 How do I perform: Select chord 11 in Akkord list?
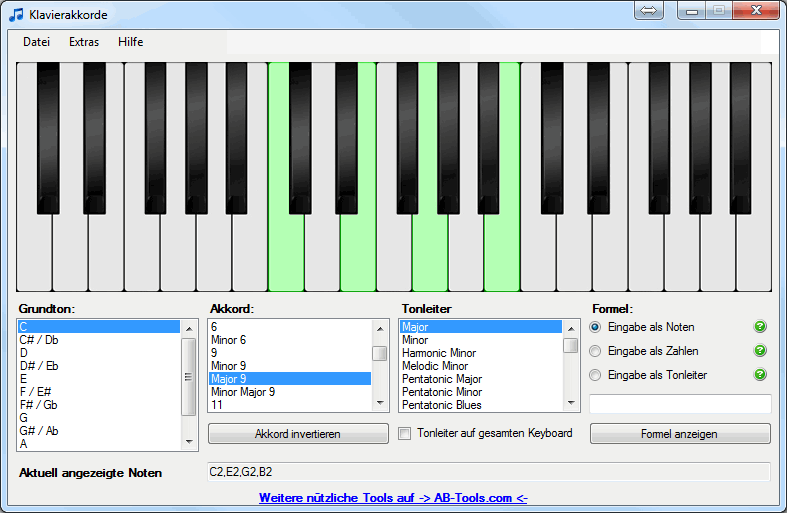[x=290, y=405]
